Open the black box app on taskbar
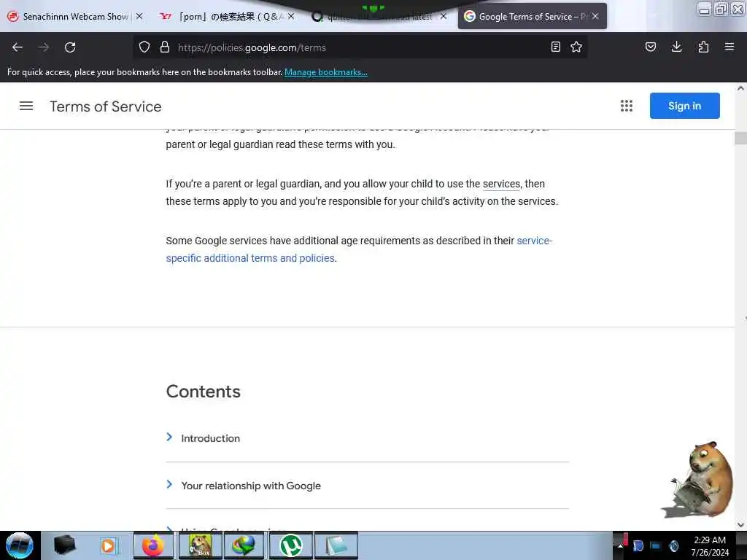 coord(64,545)
